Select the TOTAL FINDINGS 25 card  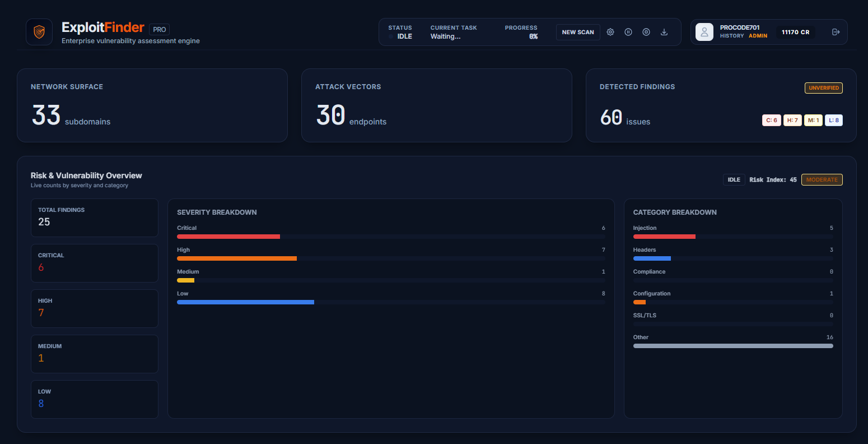pos(94,218)
